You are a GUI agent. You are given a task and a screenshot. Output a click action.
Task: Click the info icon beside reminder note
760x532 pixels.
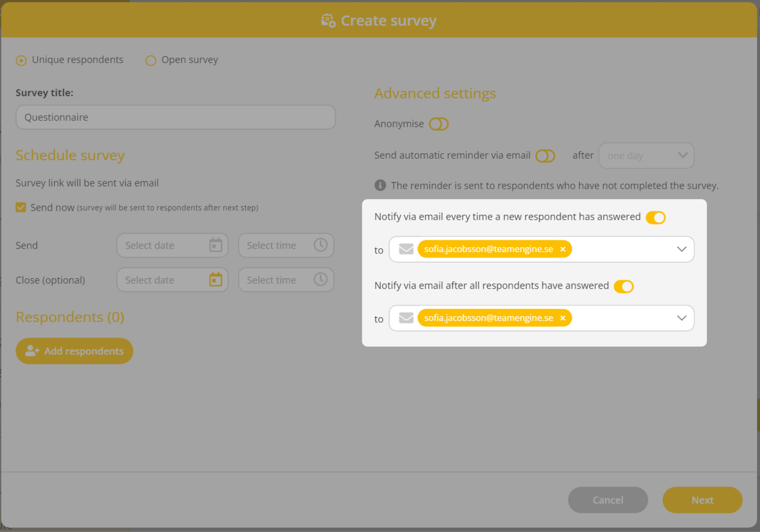click(380, 185)
